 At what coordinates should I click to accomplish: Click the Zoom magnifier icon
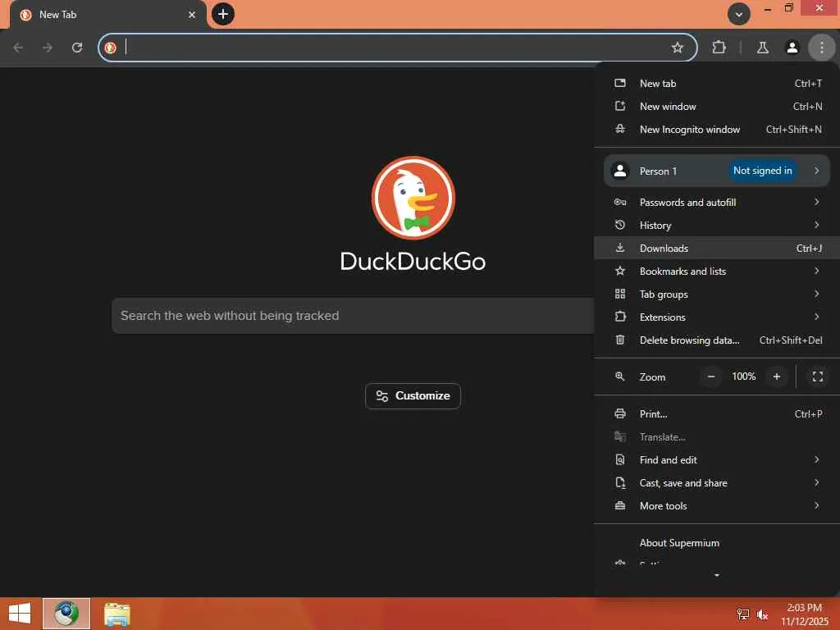tap(620, 377)
